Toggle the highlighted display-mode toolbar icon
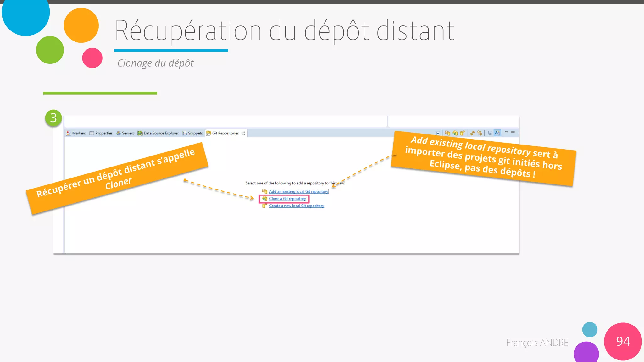The height and width of the screenshot is (362, 644). [x=497, y=133]
